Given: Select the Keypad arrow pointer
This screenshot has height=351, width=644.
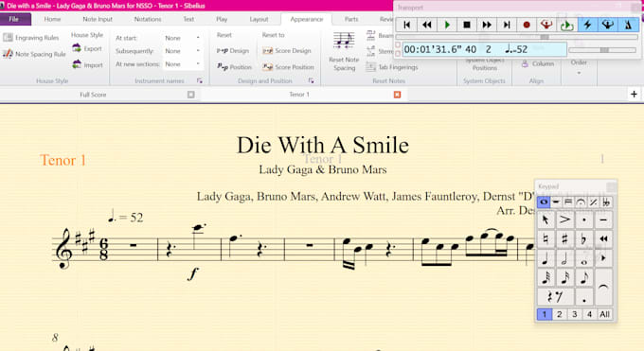Looking at the screenshot, I should click(x=546, y=220).
